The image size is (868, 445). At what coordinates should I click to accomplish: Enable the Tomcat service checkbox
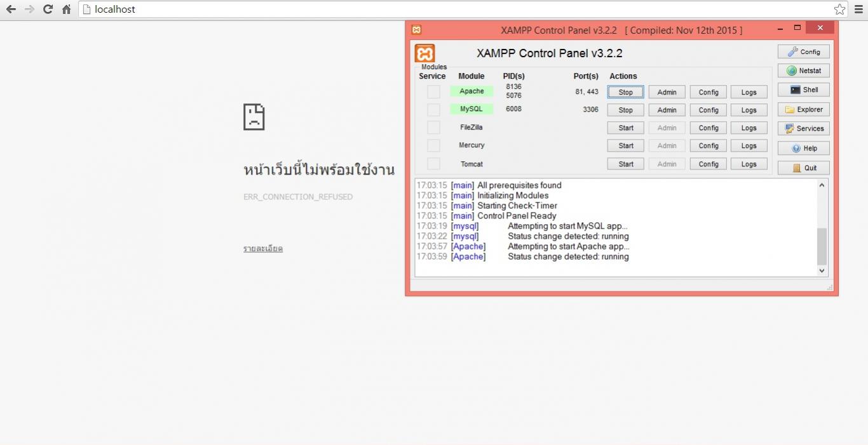433,164
